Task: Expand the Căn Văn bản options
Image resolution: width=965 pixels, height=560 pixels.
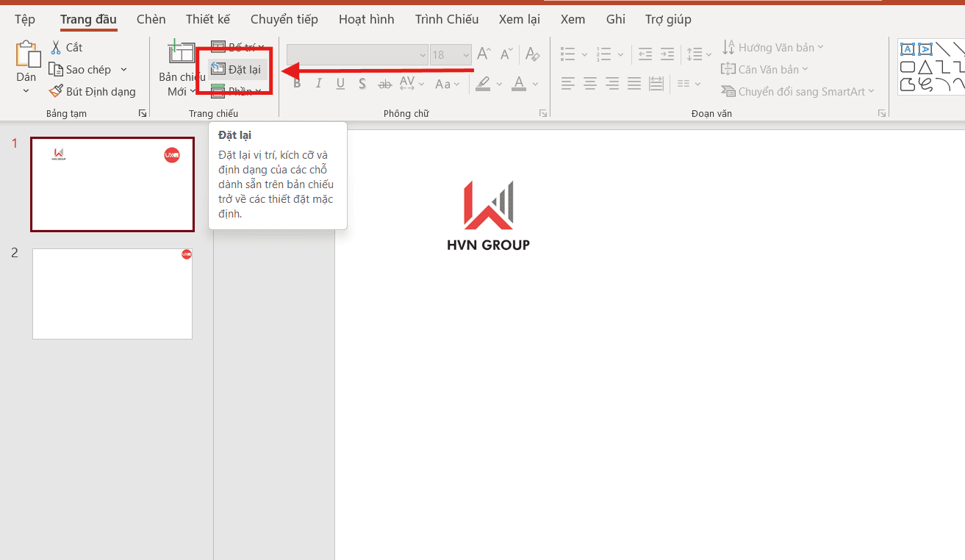Action: [x=766, y=68]
